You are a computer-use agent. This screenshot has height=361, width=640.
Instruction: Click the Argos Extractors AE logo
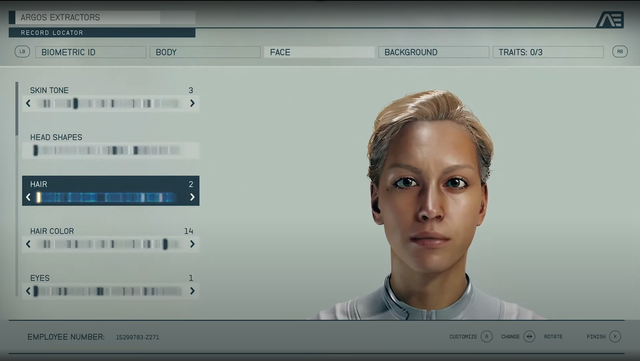click(x=610, y=20)
